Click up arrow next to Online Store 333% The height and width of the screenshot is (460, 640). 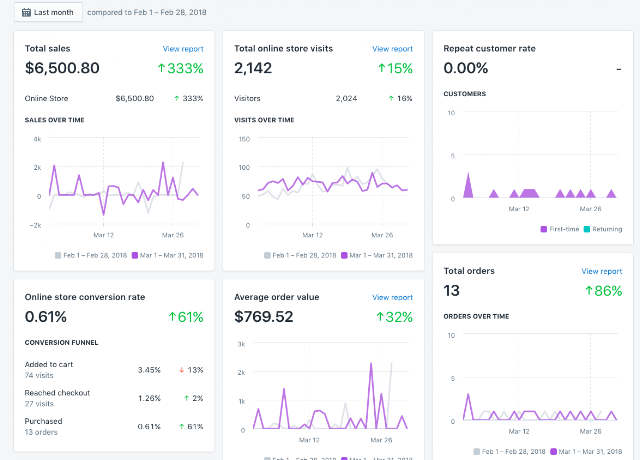coord(177,98)
